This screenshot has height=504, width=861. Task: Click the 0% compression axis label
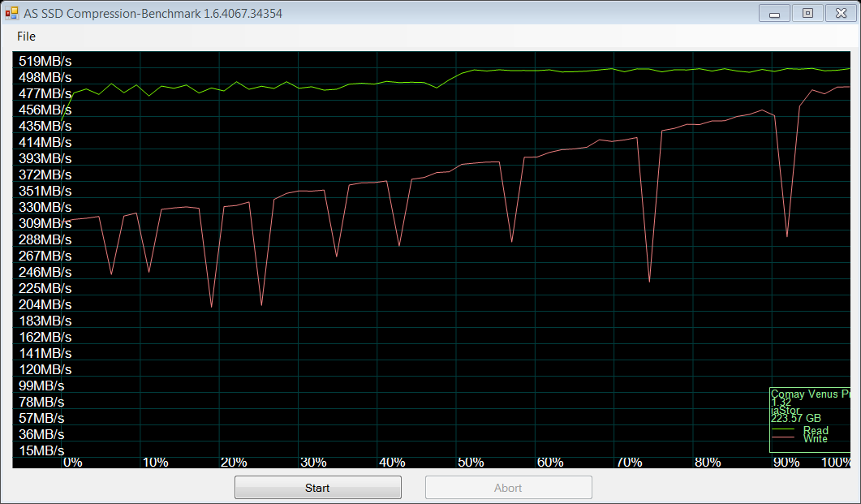pos(72,463)
